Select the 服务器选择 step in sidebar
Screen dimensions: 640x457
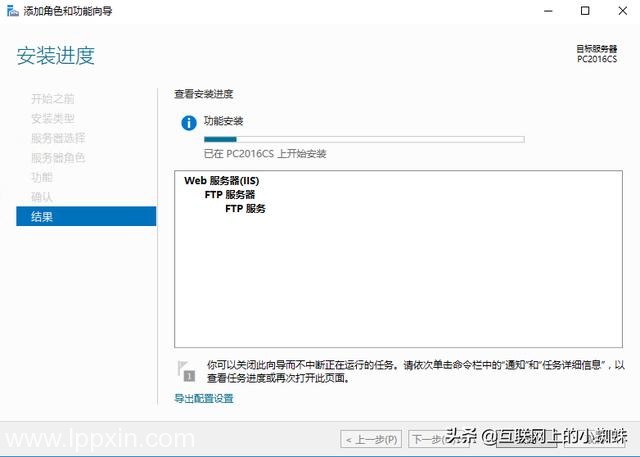pos(58,138)
